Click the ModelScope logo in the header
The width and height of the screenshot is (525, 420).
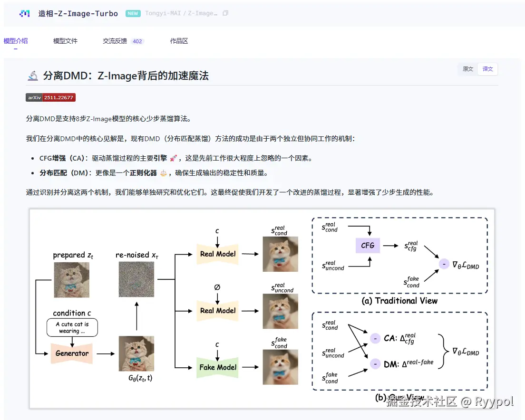tap(24, 13)
